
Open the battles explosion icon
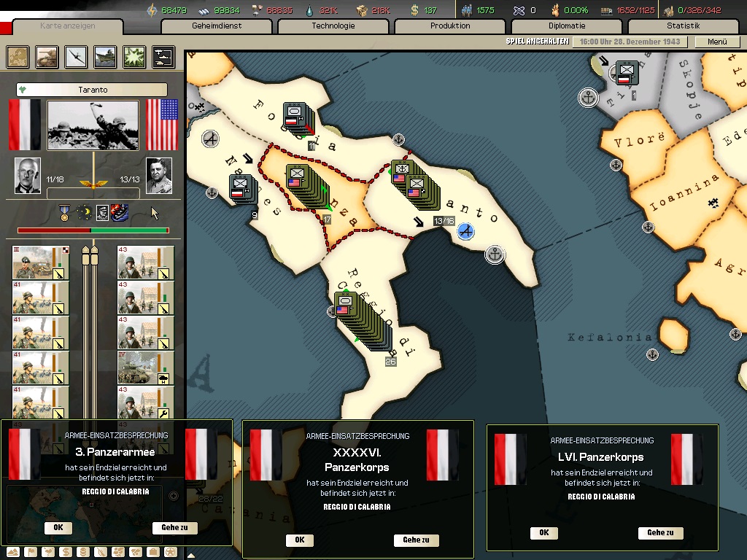134,57
